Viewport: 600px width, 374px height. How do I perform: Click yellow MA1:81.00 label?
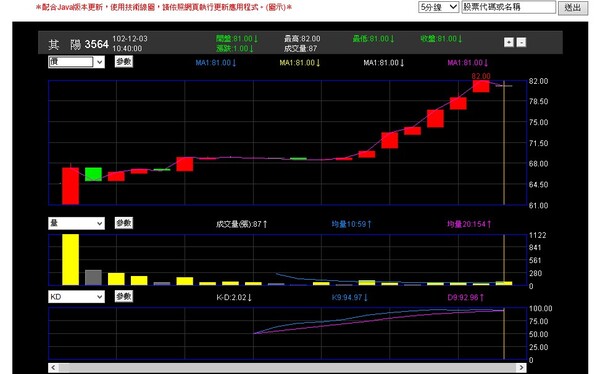[x=300, y=63]
